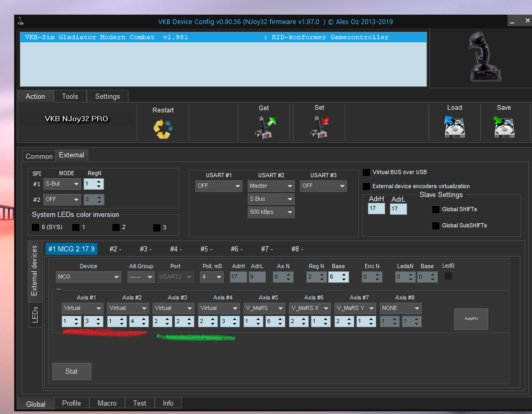This screenshot has width=532, height=414.
Task: Select external device tab #2
Action: tap(115, 249)
